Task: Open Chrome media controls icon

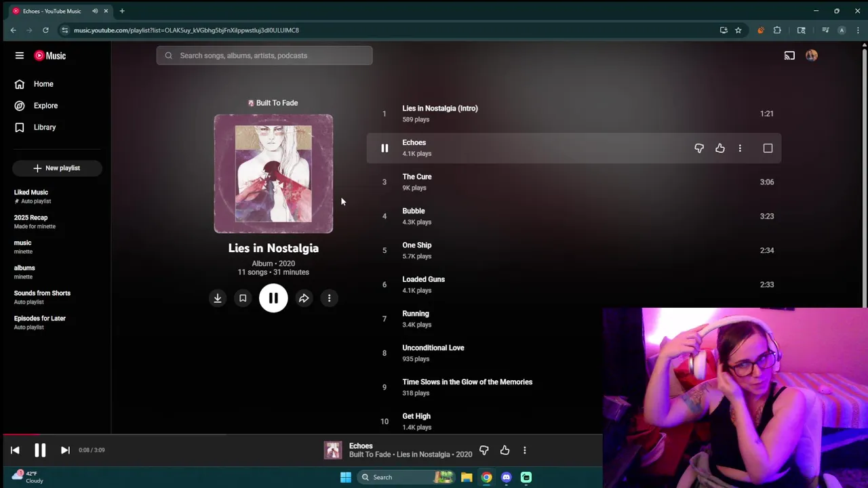Action: [825, 30]
